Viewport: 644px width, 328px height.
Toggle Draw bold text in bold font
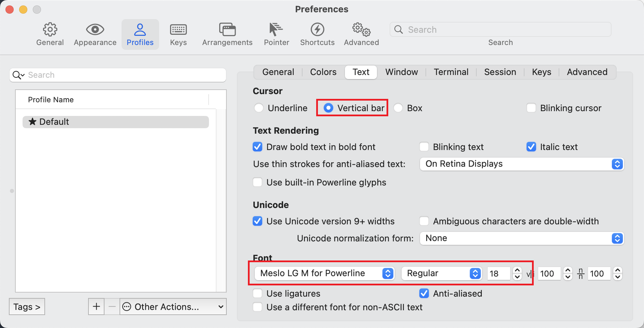tap(257, 147)
